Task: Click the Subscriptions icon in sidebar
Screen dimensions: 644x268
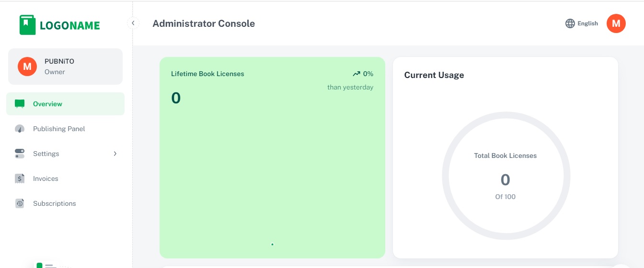Action: 20,203
